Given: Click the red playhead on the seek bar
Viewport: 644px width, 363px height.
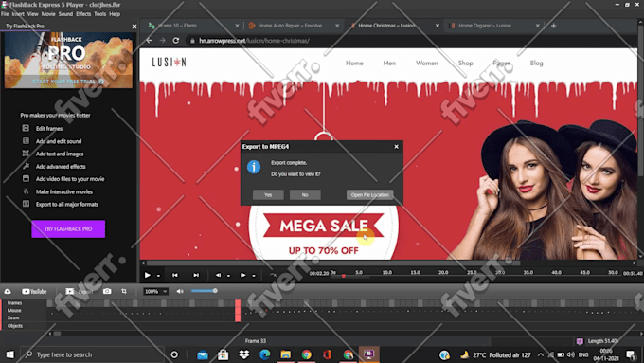Looking at the screenshot, I should (x=344, y=276).
